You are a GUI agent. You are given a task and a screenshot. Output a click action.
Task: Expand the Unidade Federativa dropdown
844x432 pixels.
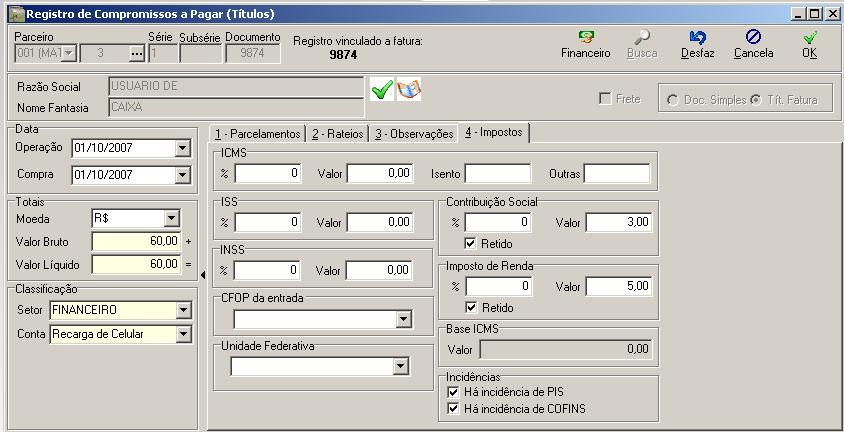coord(400,367)
